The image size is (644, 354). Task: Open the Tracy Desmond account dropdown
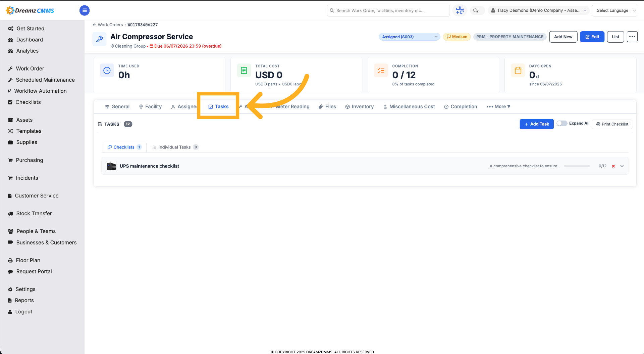point(539,10)
